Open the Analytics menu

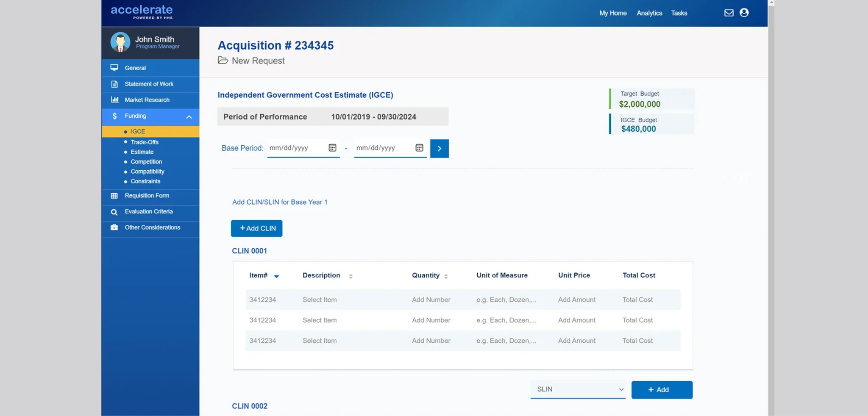(649, 13)
